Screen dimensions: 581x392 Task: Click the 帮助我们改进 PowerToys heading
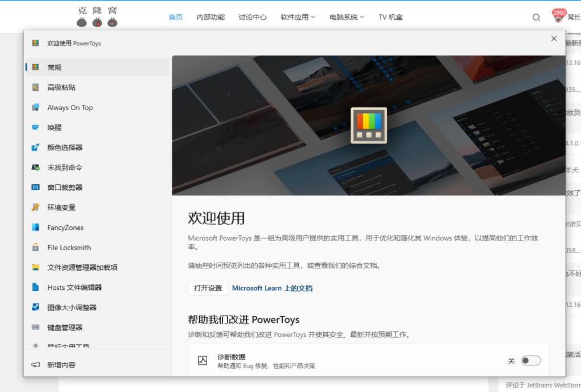point(243,319)
